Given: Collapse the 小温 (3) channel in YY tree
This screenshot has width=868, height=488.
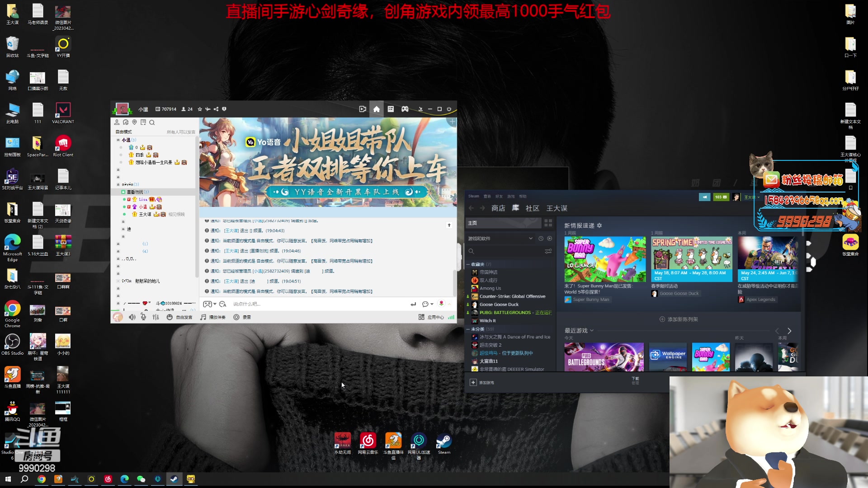Looking at the screenshot, I should (x=118, y=140).
